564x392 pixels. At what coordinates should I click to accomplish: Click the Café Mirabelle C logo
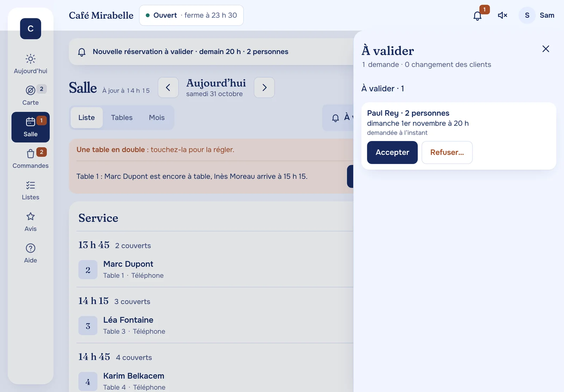(x=30, y=29)
